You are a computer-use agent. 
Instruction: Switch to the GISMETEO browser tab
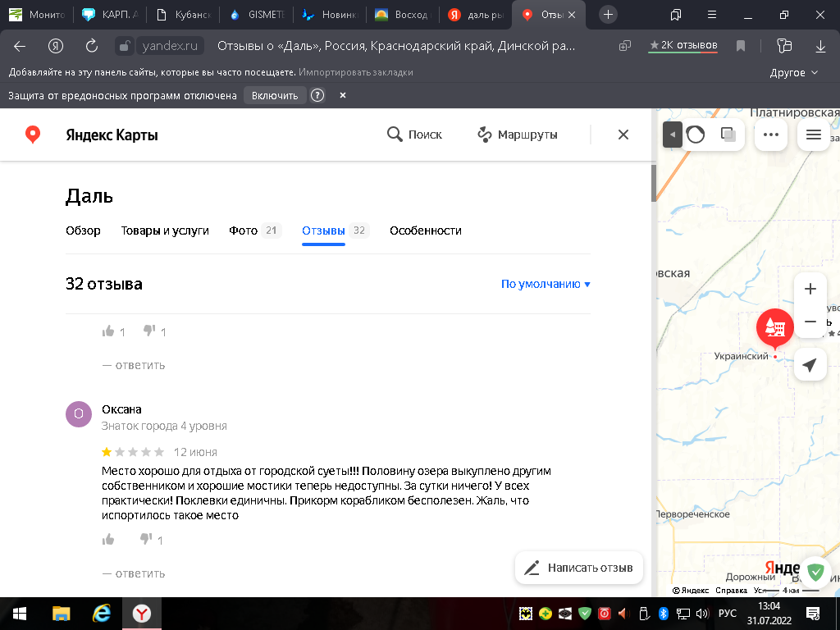point(258,15)
